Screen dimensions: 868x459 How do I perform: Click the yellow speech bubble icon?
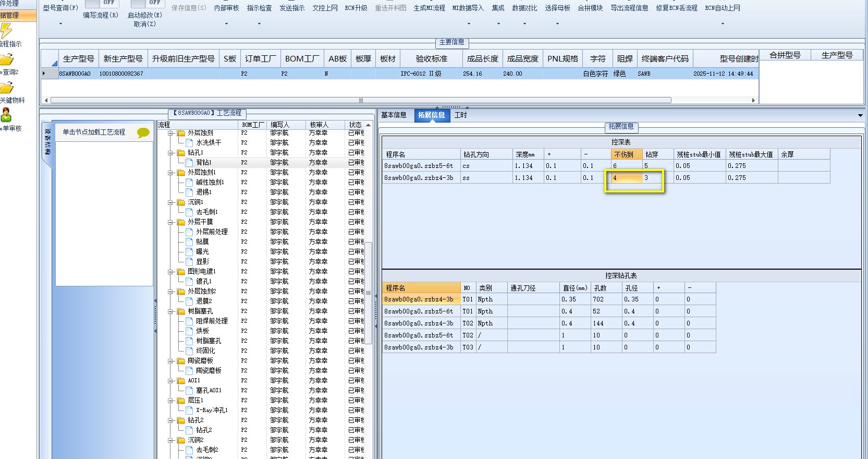(143, 133)
